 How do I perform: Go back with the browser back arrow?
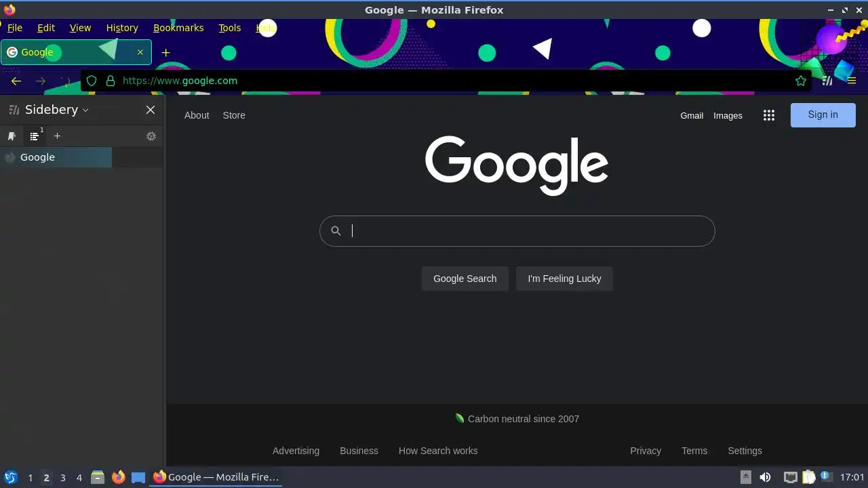pyautogui.click(x=16, y=81)
